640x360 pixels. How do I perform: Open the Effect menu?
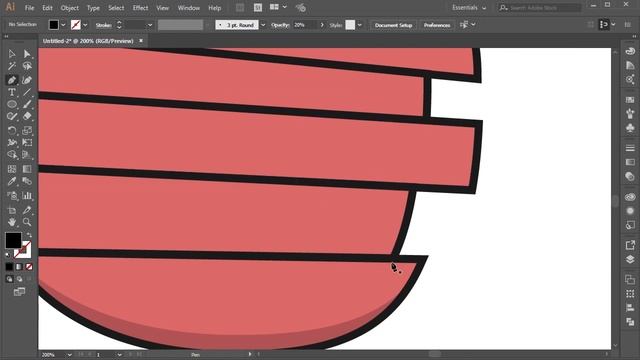pyautogui.click(x=140, y=8)
